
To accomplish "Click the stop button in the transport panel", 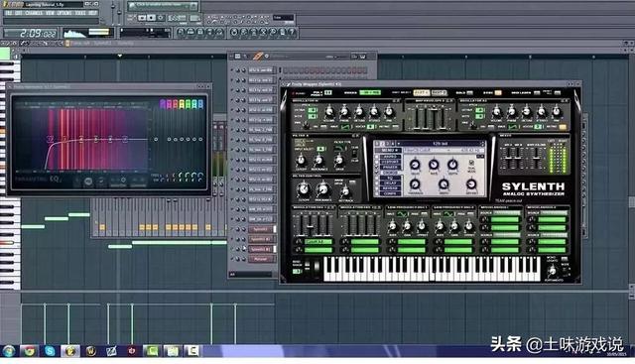I will point(151,18).
